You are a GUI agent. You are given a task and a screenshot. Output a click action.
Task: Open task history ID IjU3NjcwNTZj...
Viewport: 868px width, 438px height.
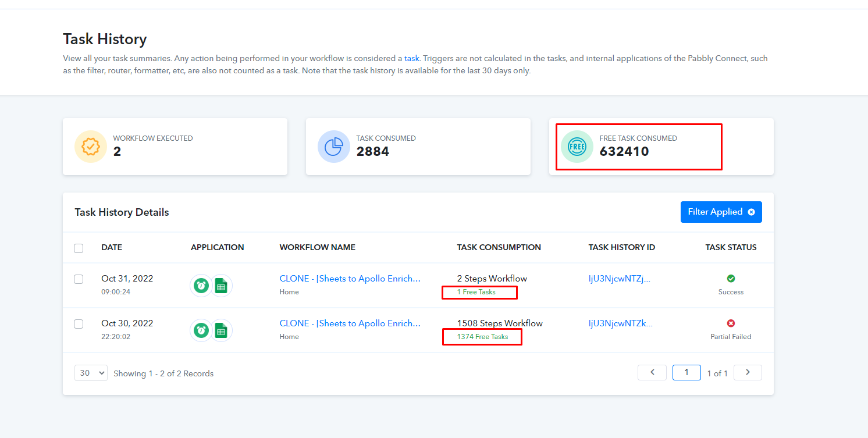point(620,279)
